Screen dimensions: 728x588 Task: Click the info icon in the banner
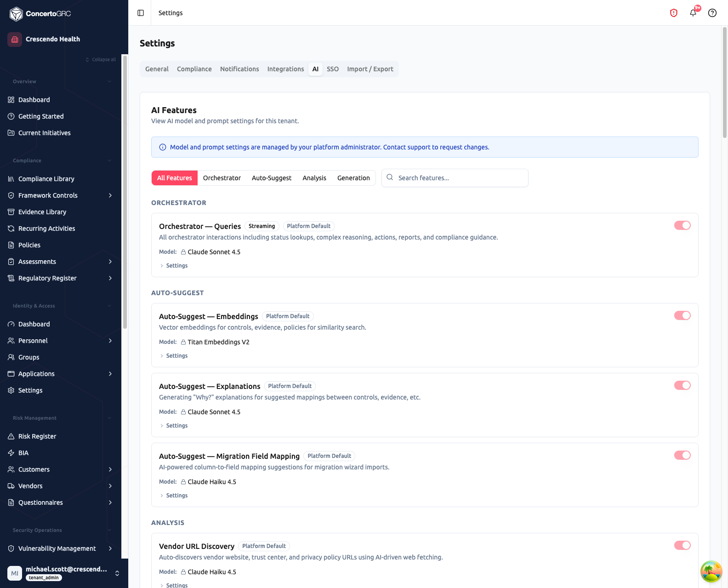pos(163,147)
